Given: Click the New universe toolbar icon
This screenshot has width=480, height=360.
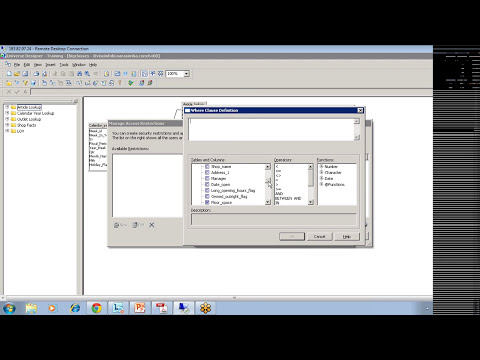Looking at the screenshot, I should pos(9,74).
